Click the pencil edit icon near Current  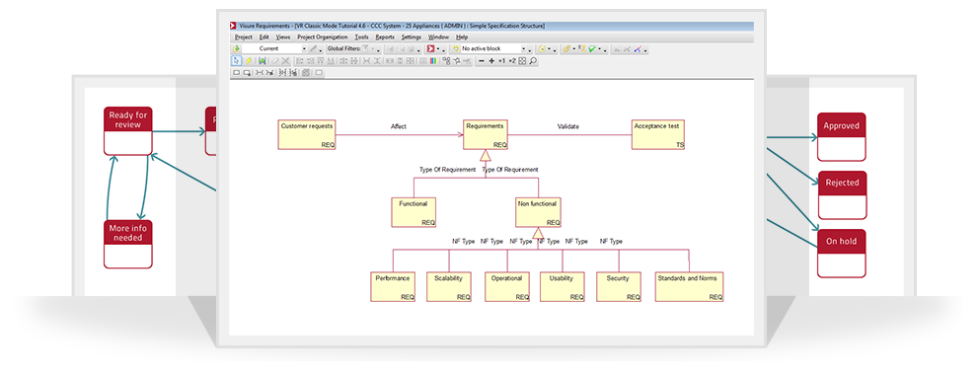pos(313,48)
